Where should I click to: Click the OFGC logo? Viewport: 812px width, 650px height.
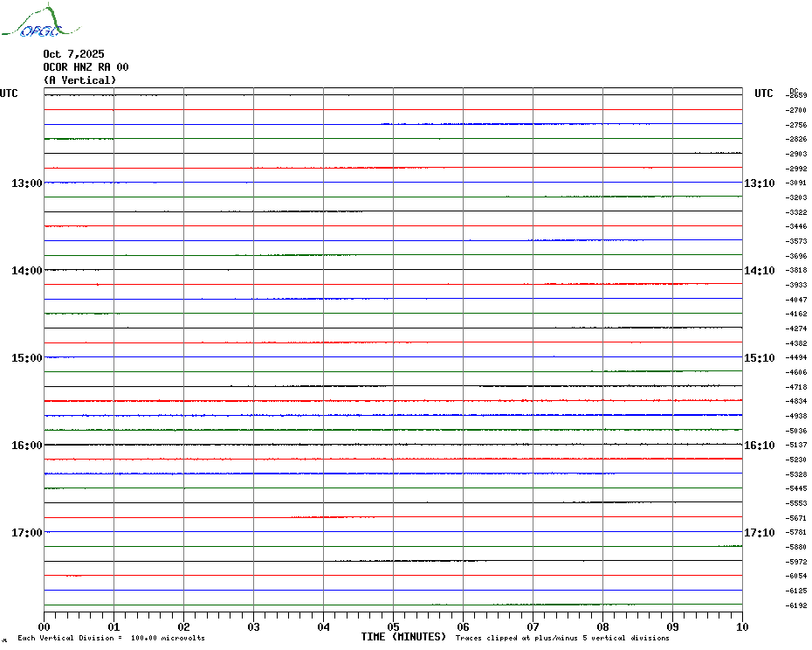point(31,23)
